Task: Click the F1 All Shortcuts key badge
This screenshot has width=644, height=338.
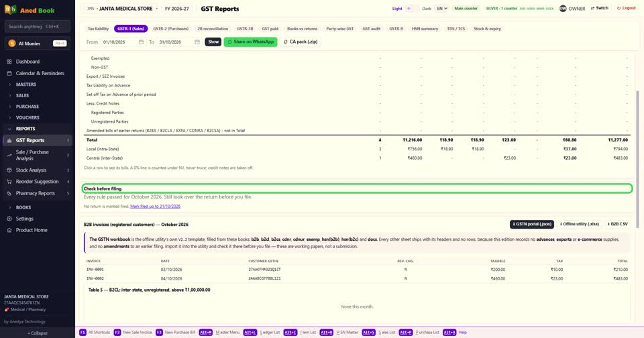Action: [x=83, y=332]
